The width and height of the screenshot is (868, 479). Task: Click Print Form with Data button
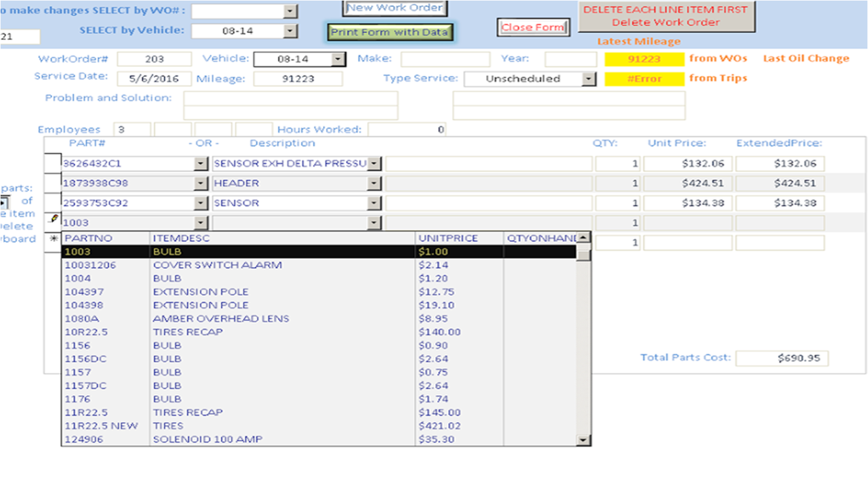(x=390, y=32)
